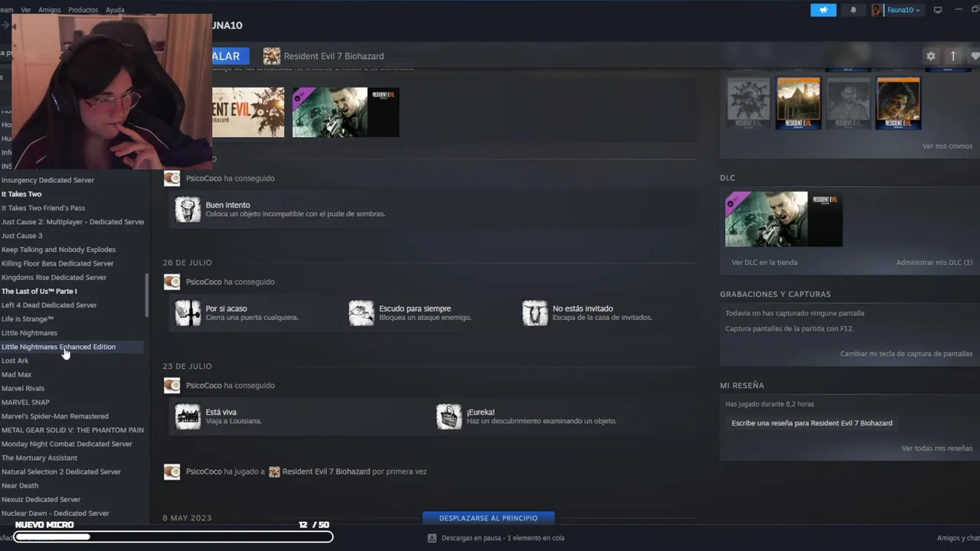The width and height of the screenshot is (980, 551).
Task: Click DLC artwork in activity feed
Action: click(x=345, y=112)
